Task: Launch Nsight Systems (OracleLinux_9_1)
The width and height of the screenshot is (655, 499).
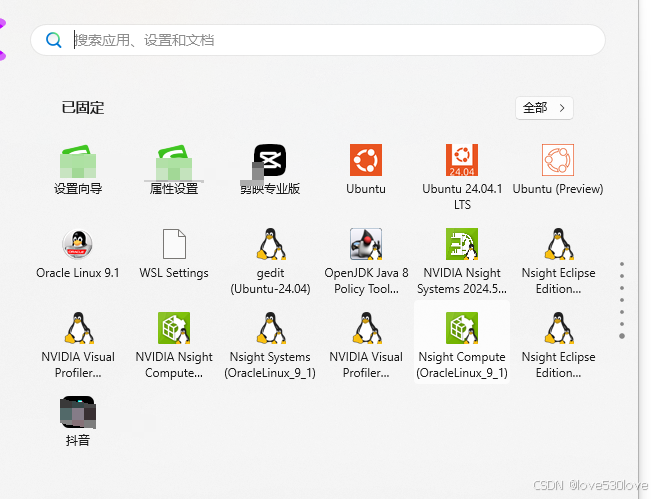Action: (x=270, y=345)
